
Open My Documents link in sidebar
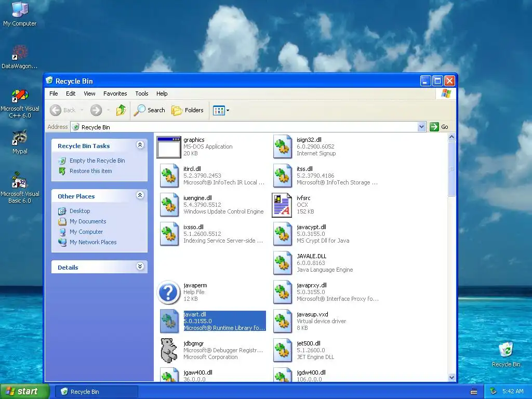pos(88,221)
